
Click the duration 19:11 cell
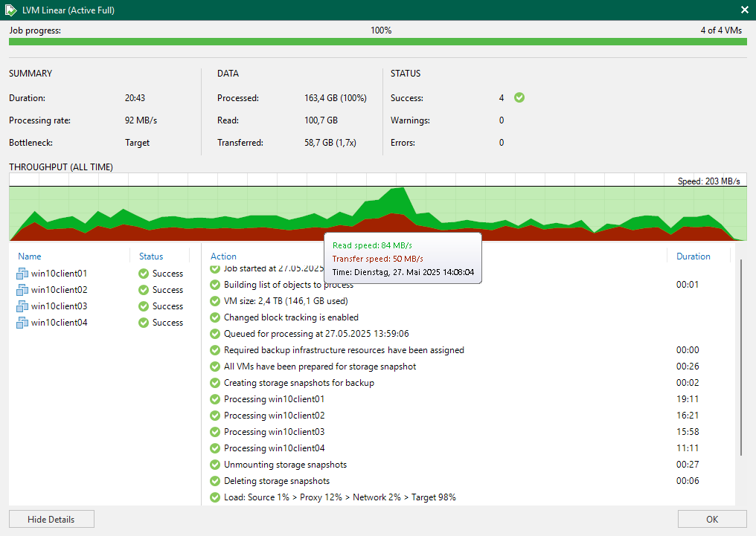[x=688, y=399]
